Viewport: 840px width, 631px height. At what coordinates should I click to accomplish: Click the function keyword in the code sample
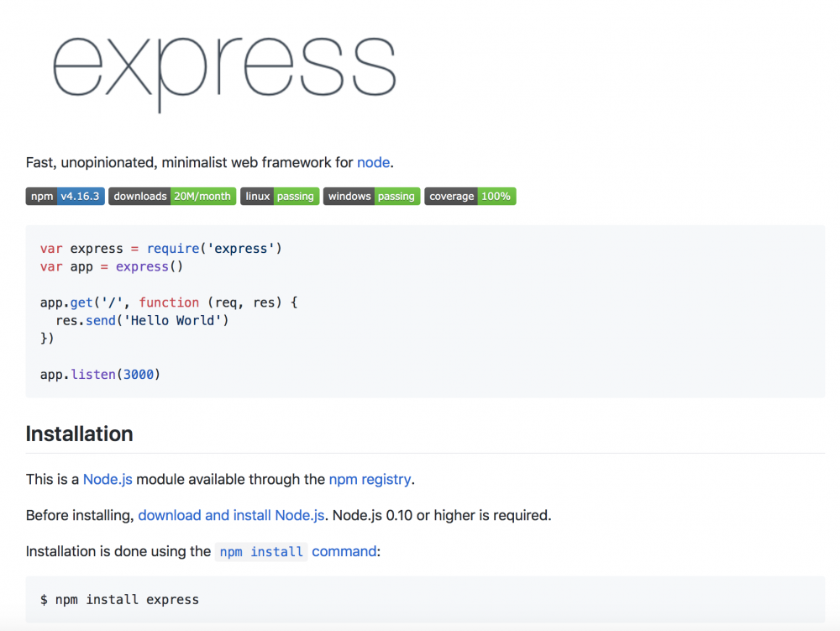[x=169, y=302]
